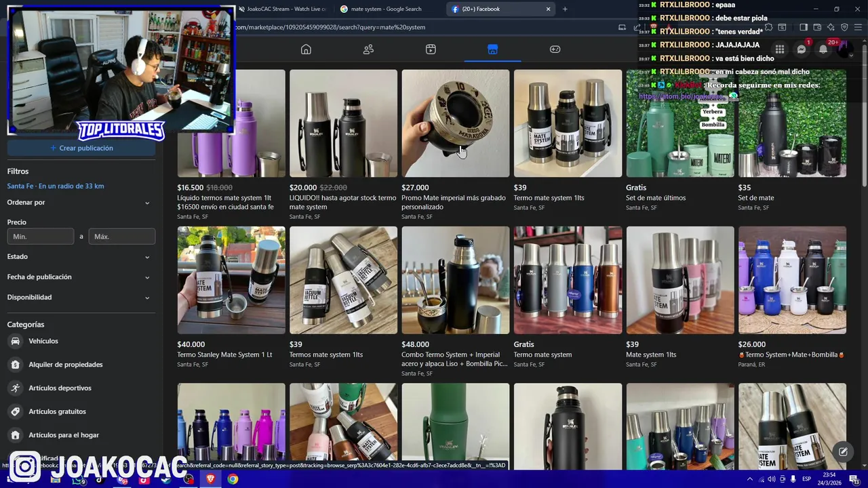Image resolution: width=868 pixels, height=488 pixels.
Task: Click the volume speaker tray icon
Action: pyautogui.click(x=771, y=479)
